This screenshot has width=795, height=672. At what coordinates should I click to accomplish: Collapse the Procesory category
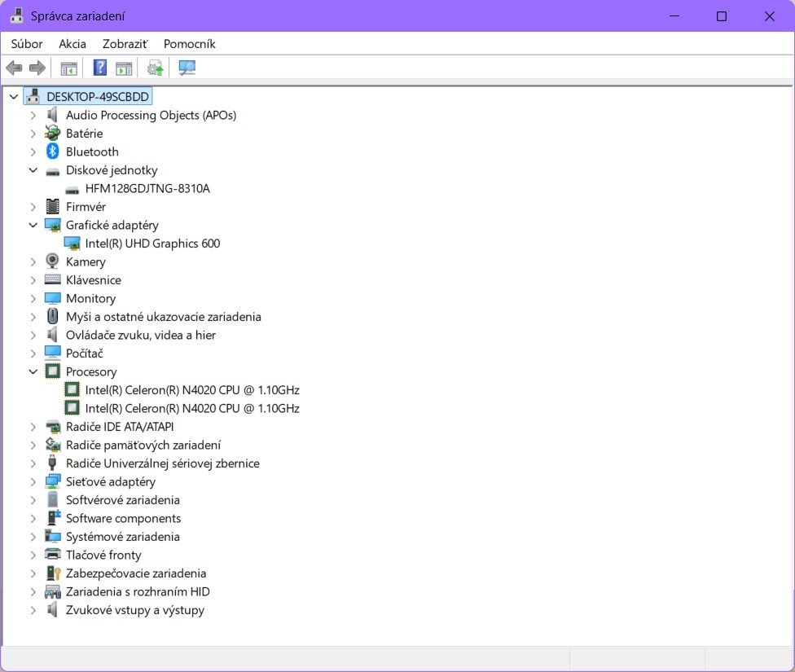[x=32, y=371]
